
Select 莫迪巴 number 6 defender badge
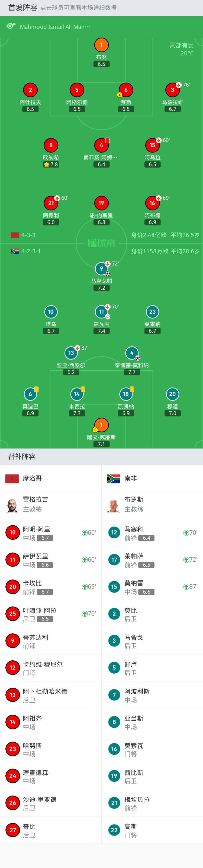click(x=30, y=394)
